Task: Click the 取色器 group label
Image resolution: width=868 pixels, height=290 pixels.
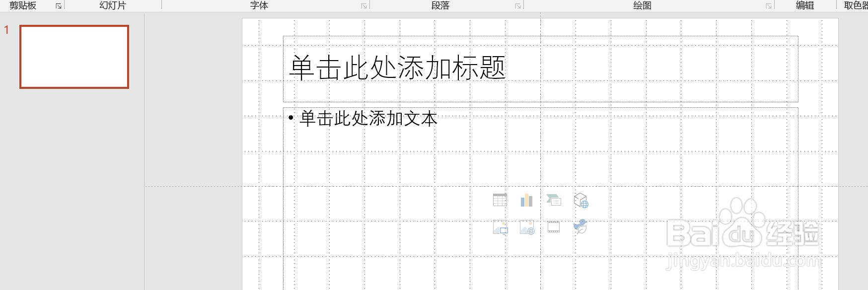Action: pos(856,5)
